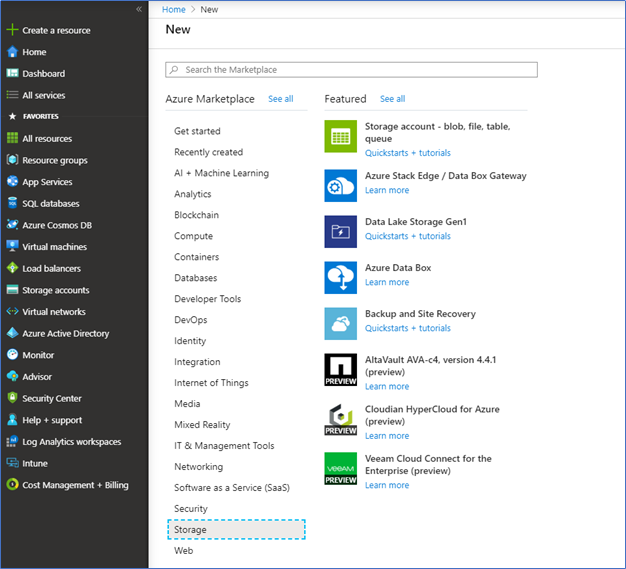
Task: Open Quickstarts + tutorials under Backup and Site Recovery
Action: tap(408, 328)
